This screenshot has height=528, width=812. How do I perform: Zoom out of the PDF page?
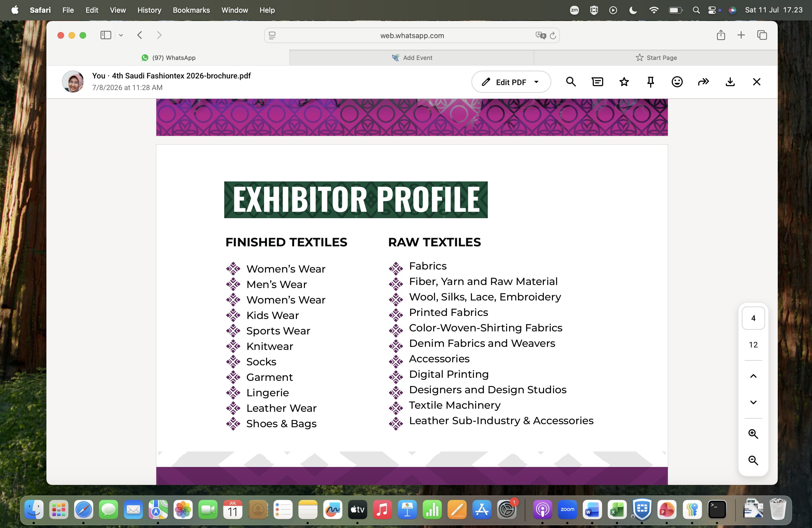753,460
